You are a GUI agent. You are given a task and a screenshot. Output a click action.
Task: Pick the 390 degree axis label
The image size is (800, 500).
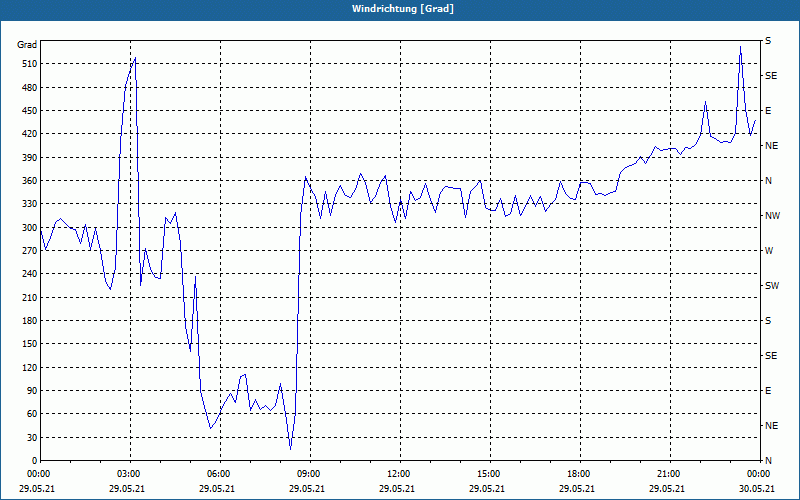click(x=30, y=157)
